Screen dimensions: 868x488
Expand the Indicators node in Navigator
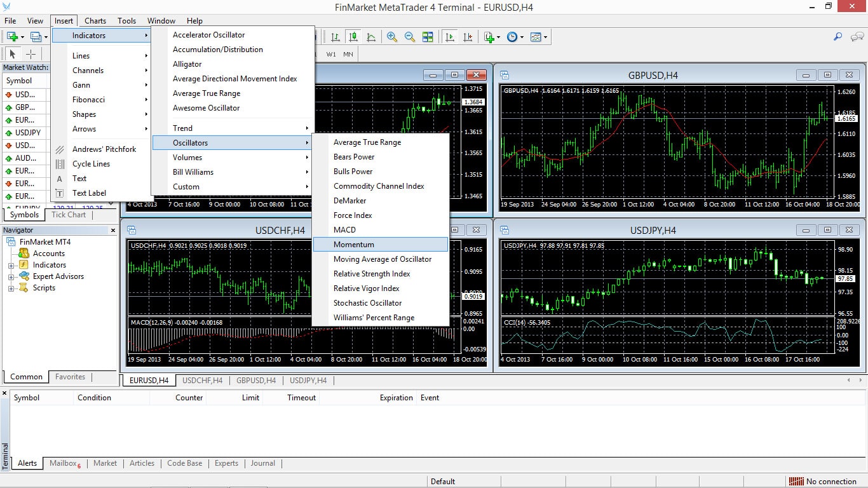pos(11,265)
